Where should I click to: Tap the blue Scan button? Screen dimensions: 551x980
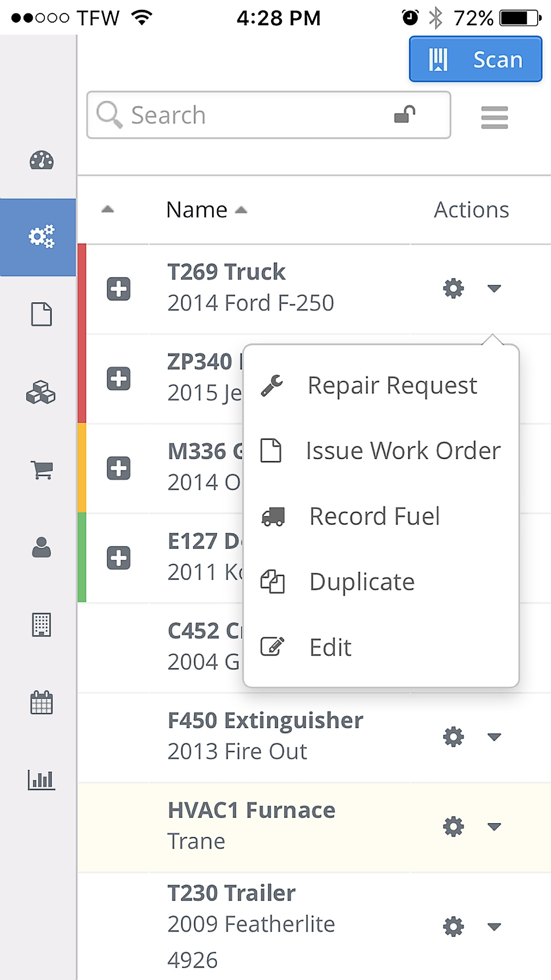[x=476, y=59]
